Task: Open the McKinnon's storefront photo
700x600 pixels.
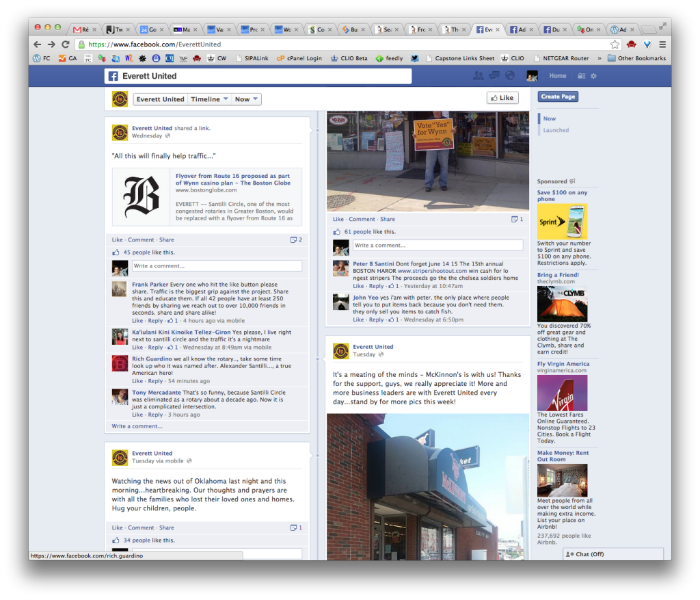Action: (x=428, y=487)
